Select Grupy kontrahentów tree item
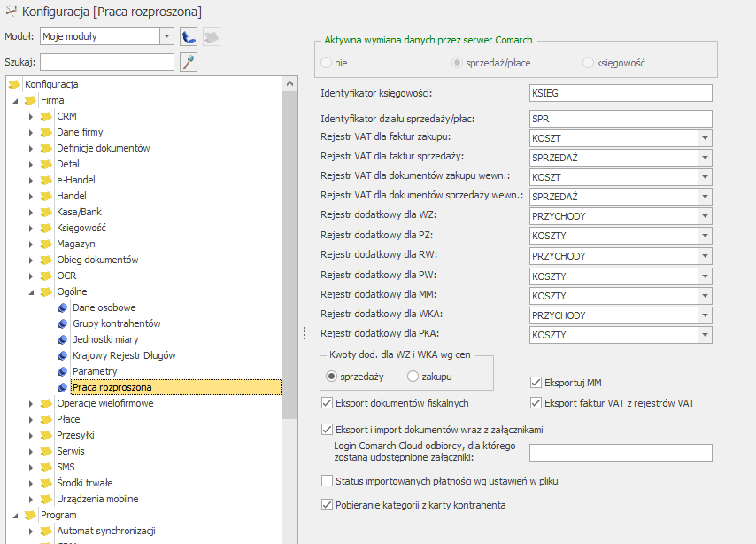The image size is (756, 544). click(x=116, y=323)
